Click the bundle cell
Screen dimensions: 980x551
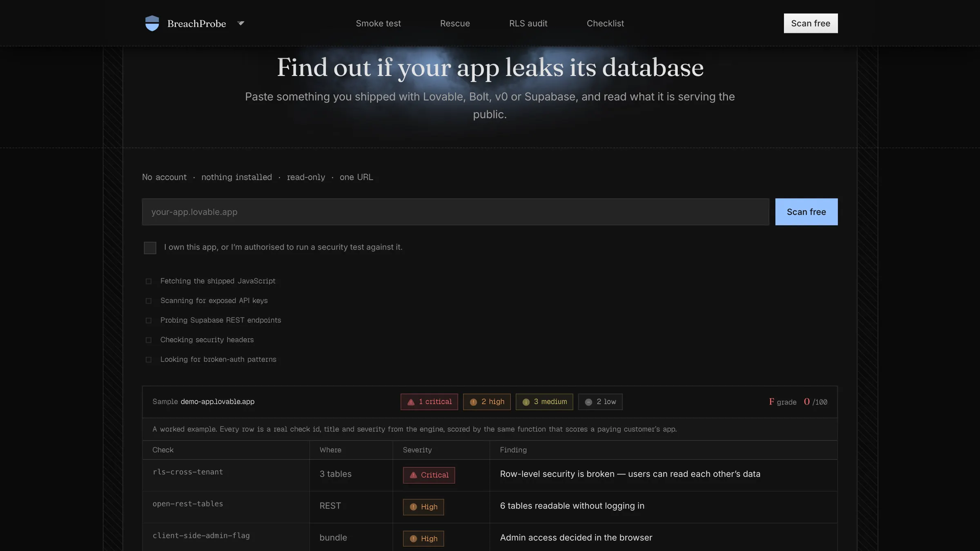coord(333,538)
